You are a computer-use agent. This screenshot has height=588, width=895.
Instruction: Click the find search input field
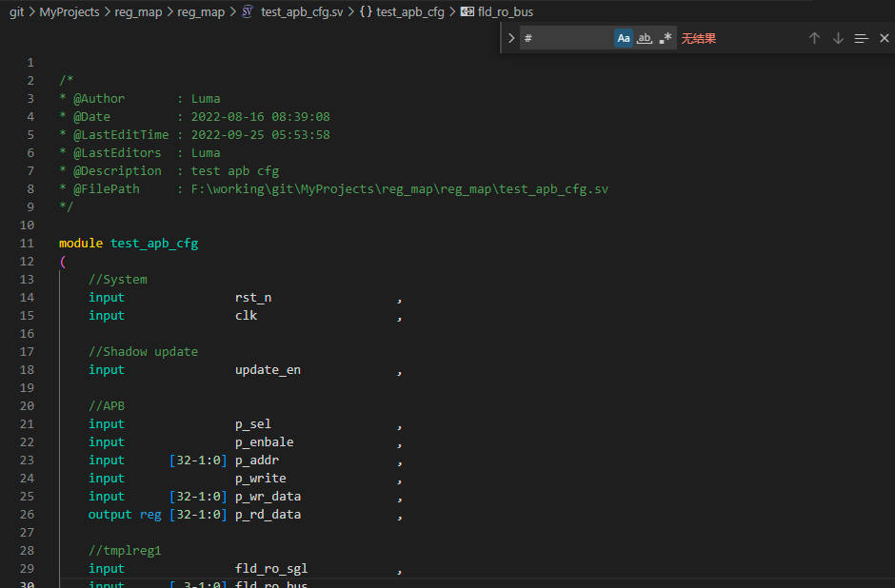[x=567, y=38]
